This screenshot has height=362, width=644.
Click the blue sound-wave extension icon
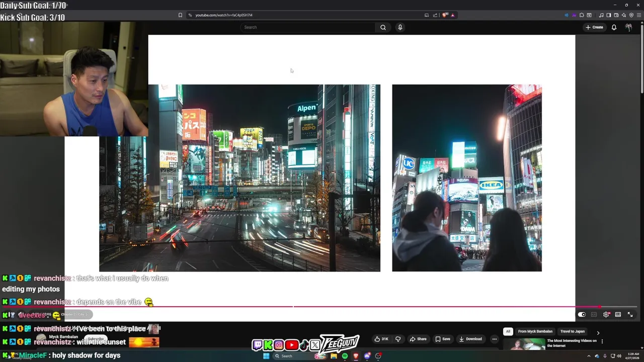tap(567, 15)
